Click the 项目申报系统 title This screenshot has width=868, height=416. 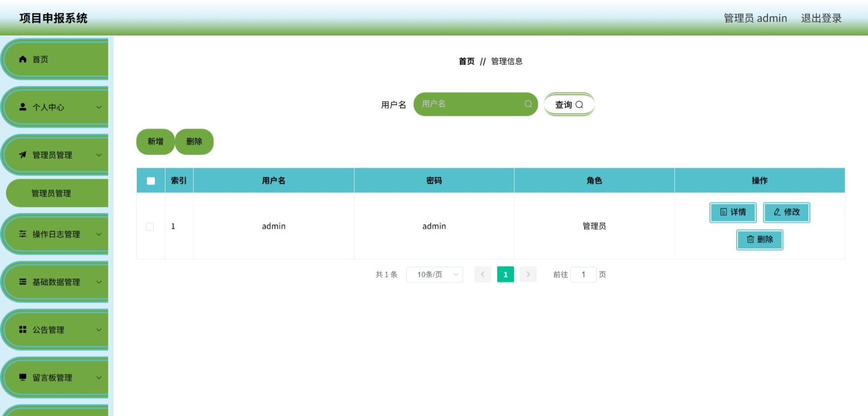pyautogui.click(x=54, y=18)
